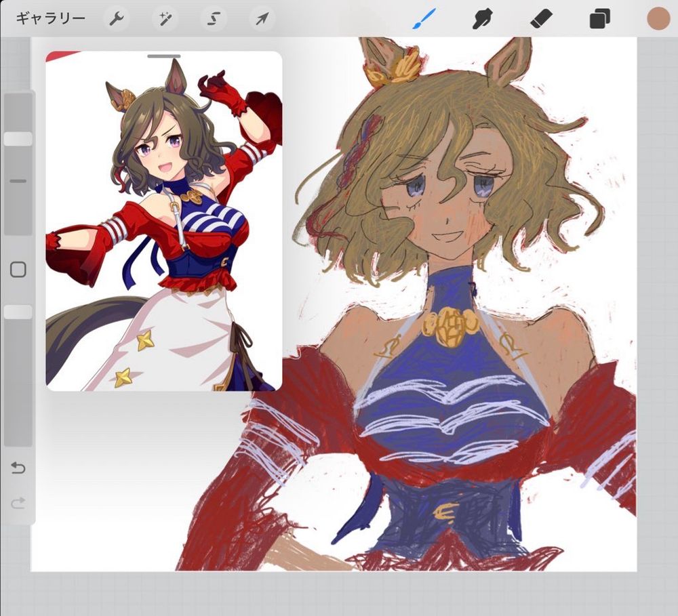
Task: Select the Brush tool
Action: [424, 19]
